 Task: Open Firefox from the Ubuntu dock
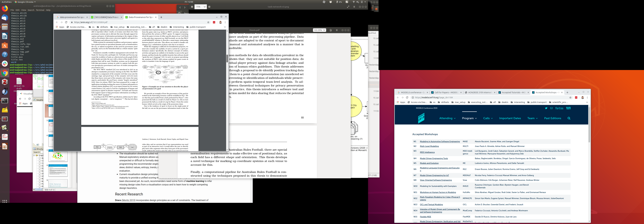5,9
